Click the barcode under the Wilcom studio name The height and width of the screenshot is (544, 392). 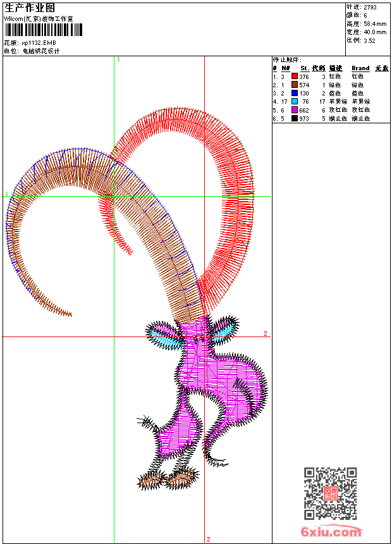pyautogui.click(x=39, y=30)
